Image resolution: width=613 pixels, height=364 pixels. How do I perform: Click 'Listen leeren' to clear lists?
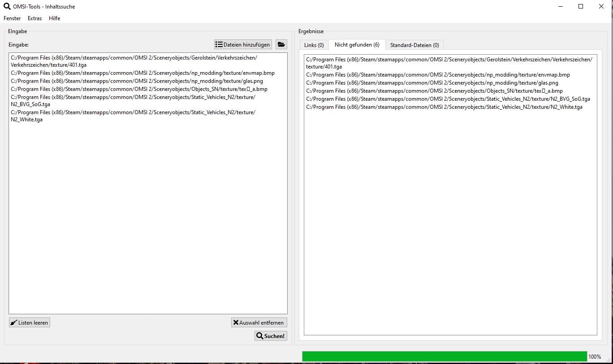pos(30,322)
